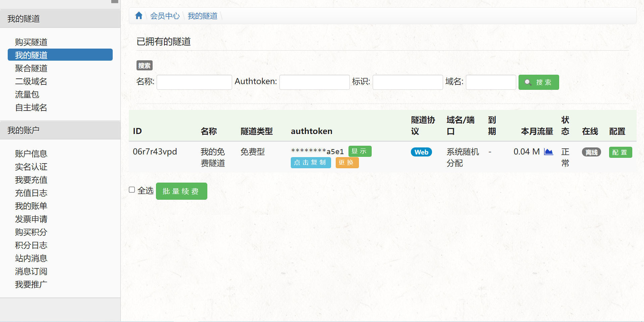Click the 系统随机分配 domain cell
The height and width of the screenshot is (322, 644).
tap(463, 157)
